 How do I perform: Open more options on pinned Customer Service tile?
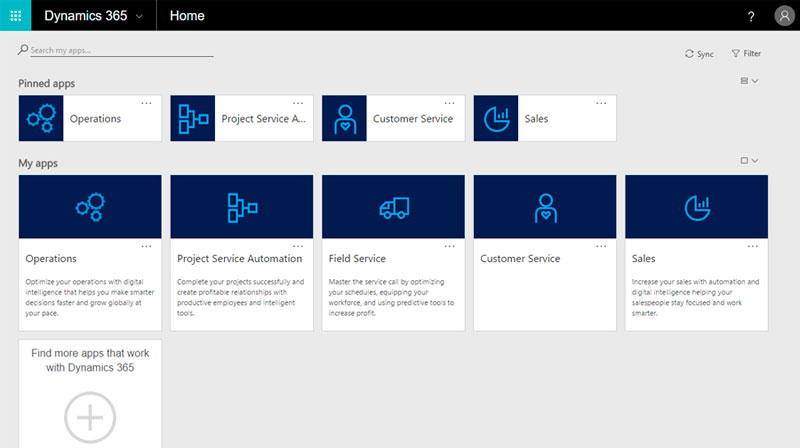[449, 103]
